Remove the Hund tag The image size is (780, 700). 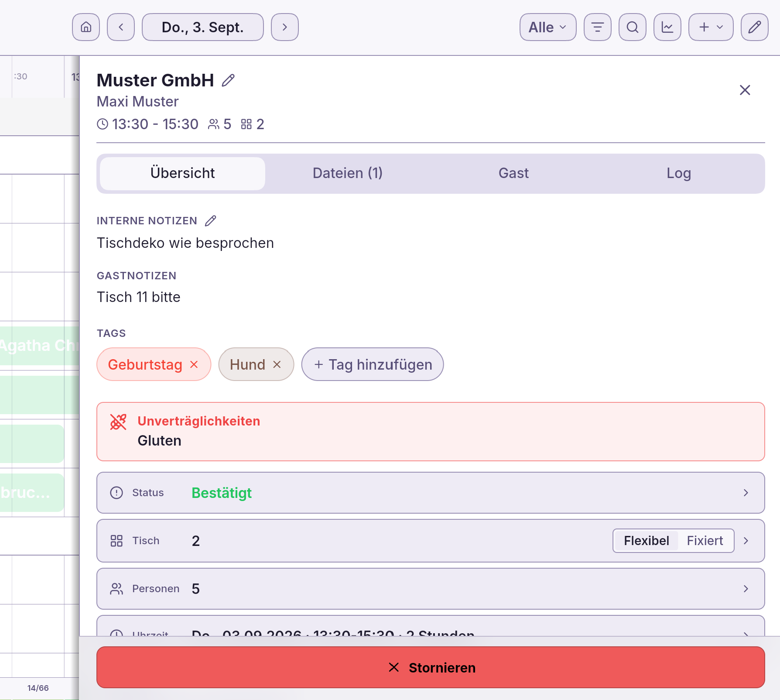coord(277,364)
